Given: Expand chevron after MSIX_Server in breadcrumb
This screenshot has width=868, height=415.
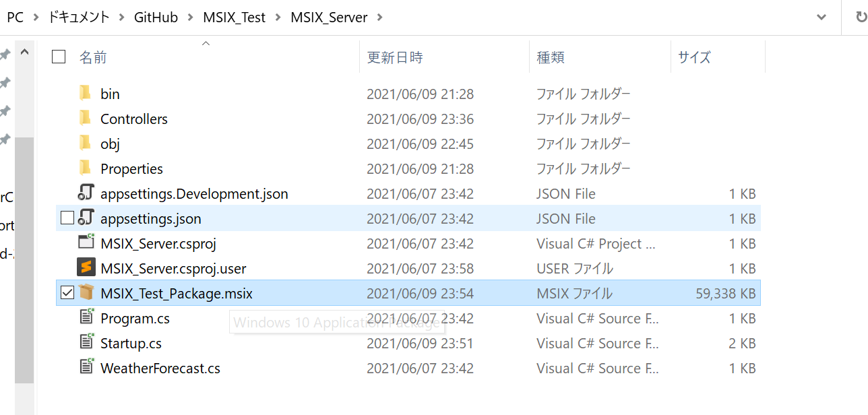Looking at the screenshot, I should point(380,18).
